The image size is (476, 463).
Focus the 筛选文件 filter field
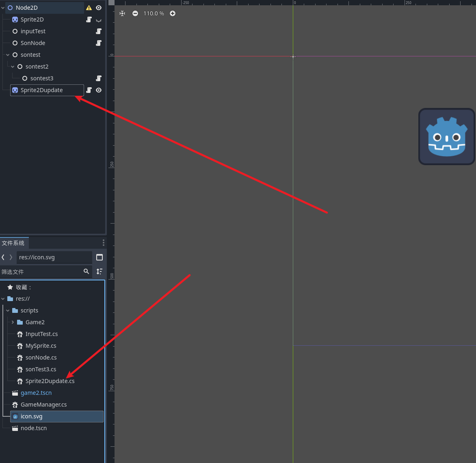(x=41, y=272)
